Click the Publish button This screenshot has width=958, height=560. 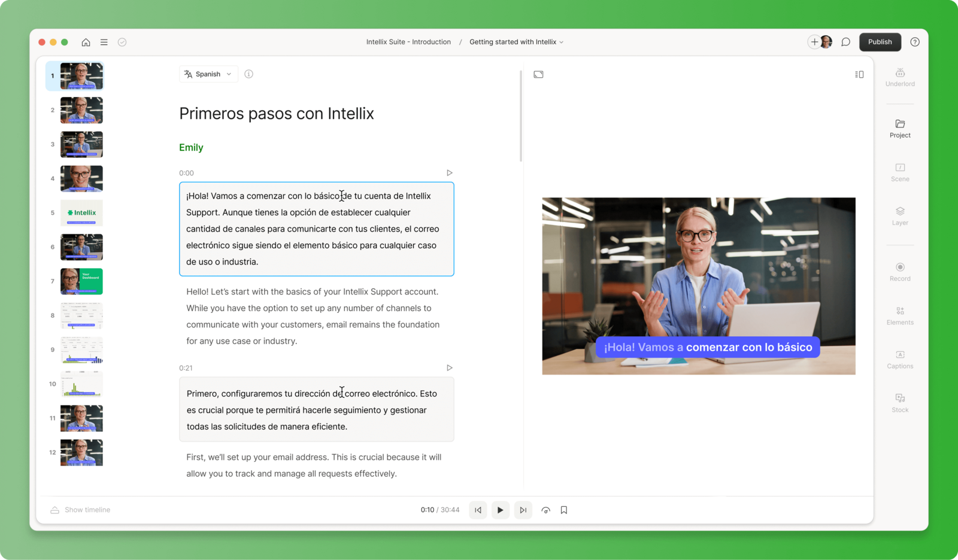tap(880, 42)
